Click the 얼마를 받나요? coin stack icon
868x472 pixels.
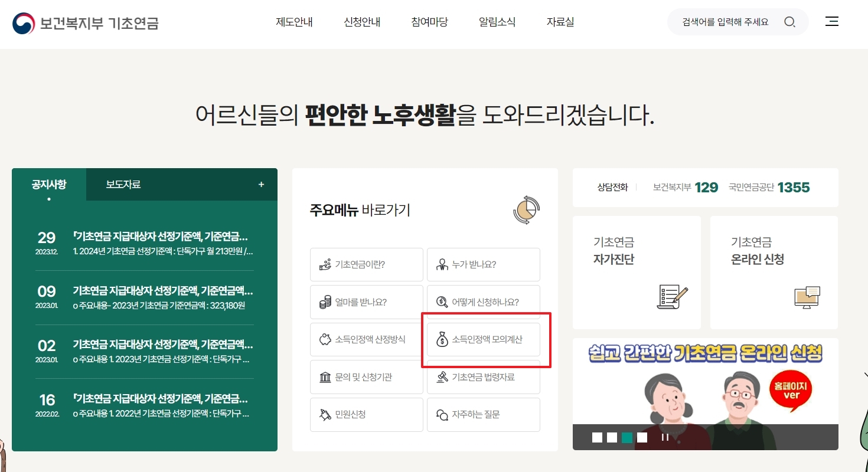(325, 302)
